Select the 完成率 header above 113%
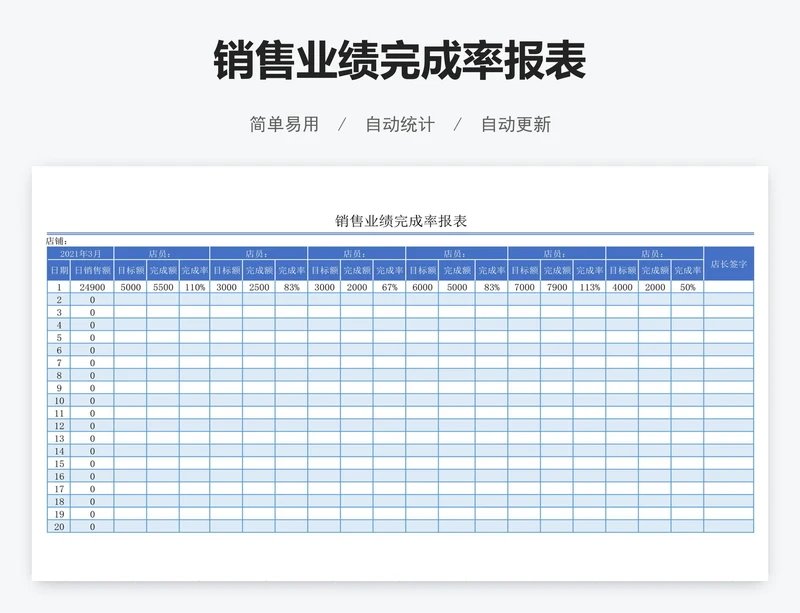The height and width of the screenshot is (613, 800). [590, 270]
